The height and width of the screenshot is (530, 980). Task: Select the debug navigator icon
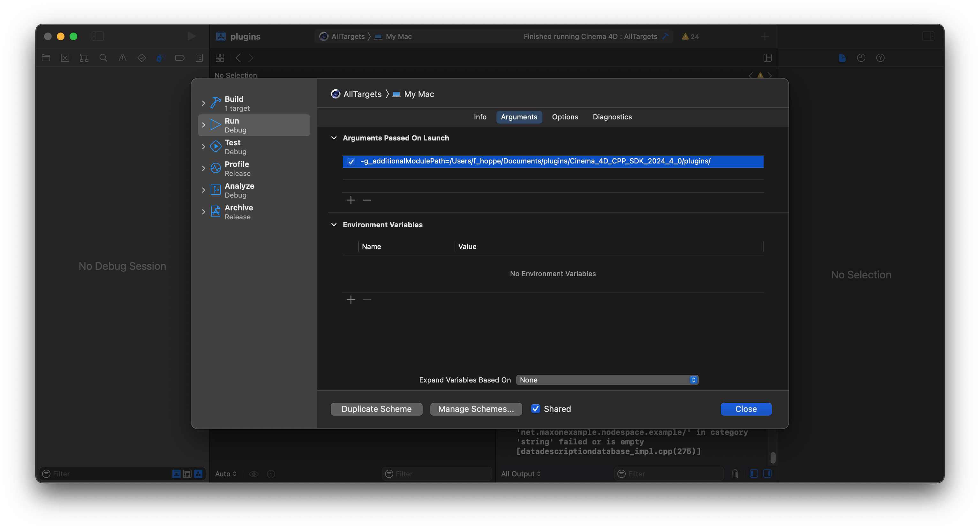(161, 58)
